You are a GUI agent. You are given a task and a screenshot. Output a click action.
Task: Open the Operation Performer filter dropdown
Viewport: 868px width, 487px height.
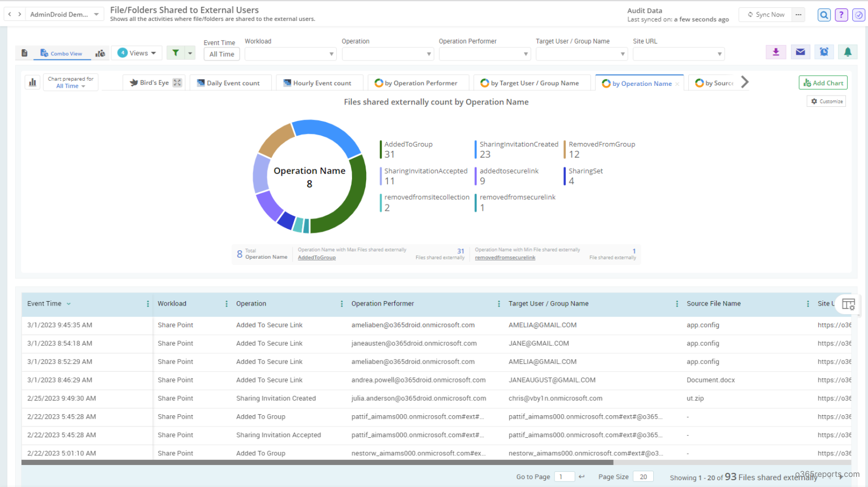pyautogui.click(x=485, y=54)
